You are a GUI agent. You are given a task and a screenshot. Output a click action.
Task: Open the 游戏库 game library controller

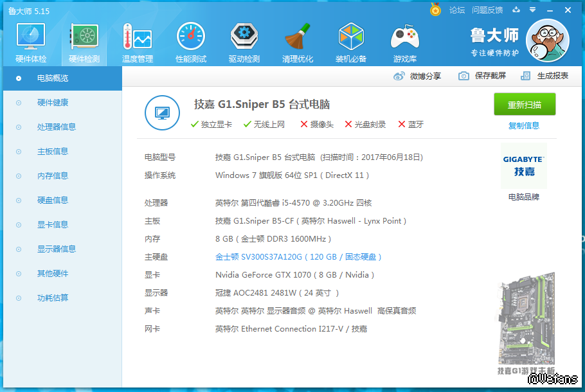[404, 42]
